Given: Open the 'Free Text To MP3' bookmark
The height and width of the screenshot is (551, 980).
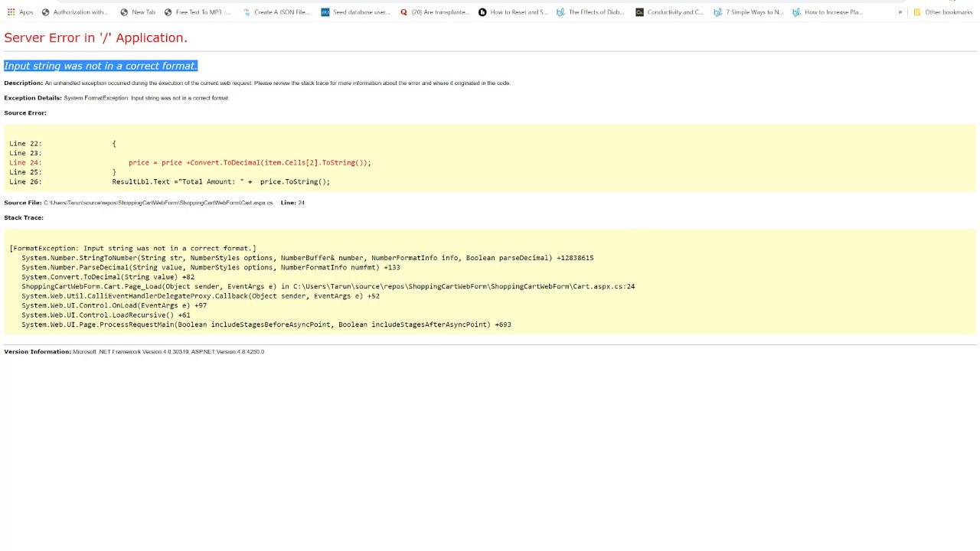Looking at the screenshot, I should tap(198, 12).
